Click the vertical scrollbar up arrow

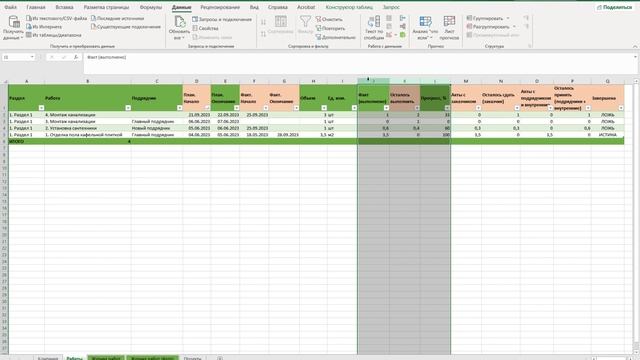tap(636, 82)
